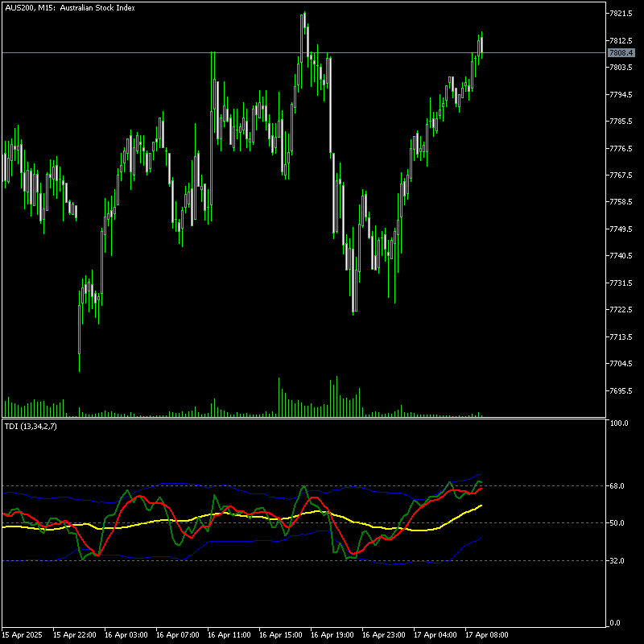Select the 7758.5 level on price scale
This screenshot has height=644, width=644.
pos(620,202)
